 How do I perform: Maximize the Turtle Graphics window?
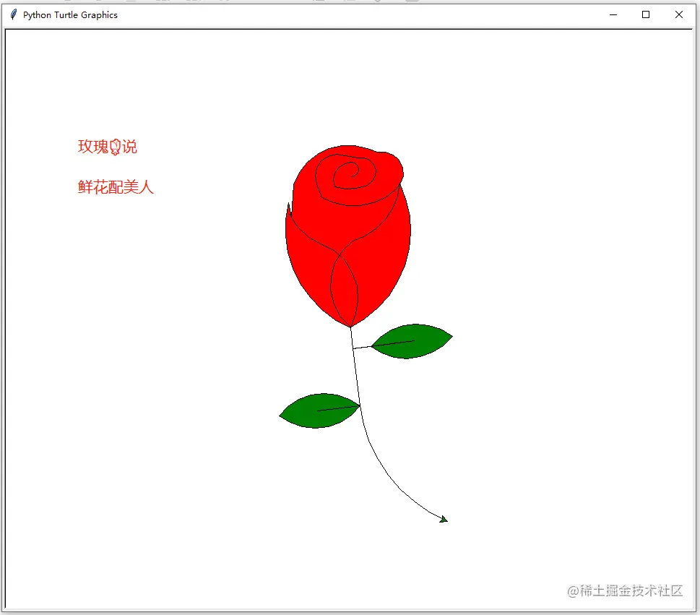pos(646,14)
